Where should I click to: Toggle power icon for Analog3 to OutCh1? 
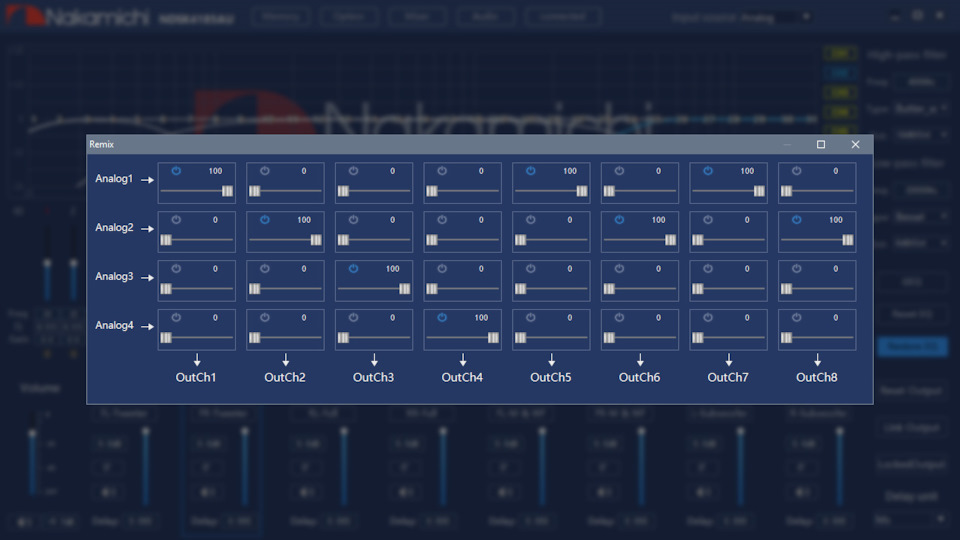176,268
